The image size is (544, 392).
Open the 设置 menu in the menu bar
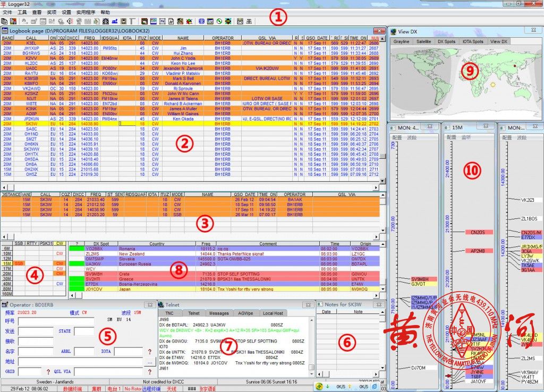click(66, 12)
